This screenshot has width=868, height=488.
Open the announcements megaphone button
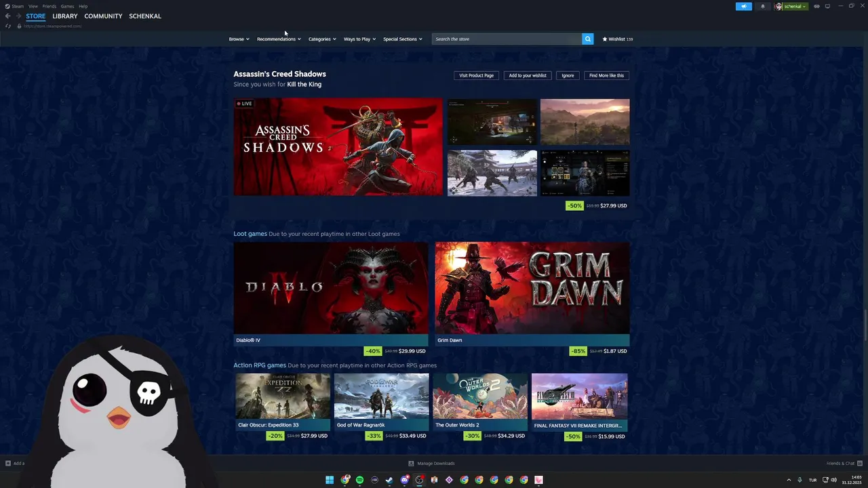(744, 6)
